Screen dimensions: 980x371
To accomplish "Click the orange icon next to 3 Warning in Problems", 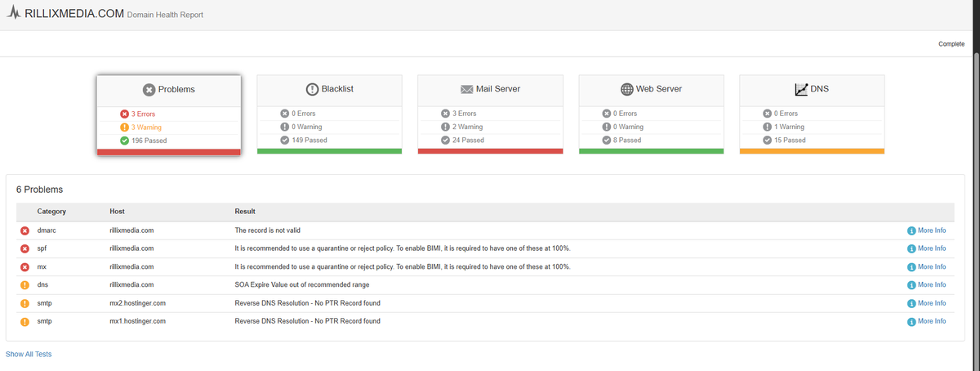I will [124, 127].
